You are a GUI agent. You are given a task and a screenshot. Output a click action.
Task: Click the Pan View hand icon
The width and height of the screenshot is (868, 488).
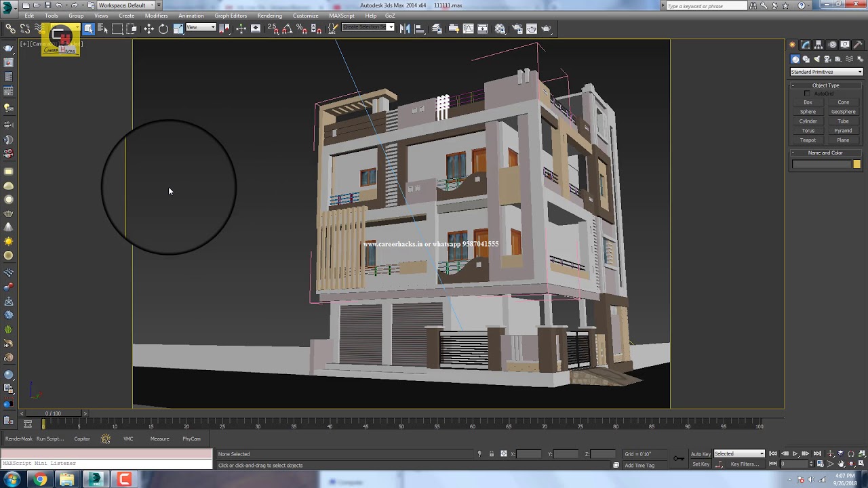(x=841, y=464)
